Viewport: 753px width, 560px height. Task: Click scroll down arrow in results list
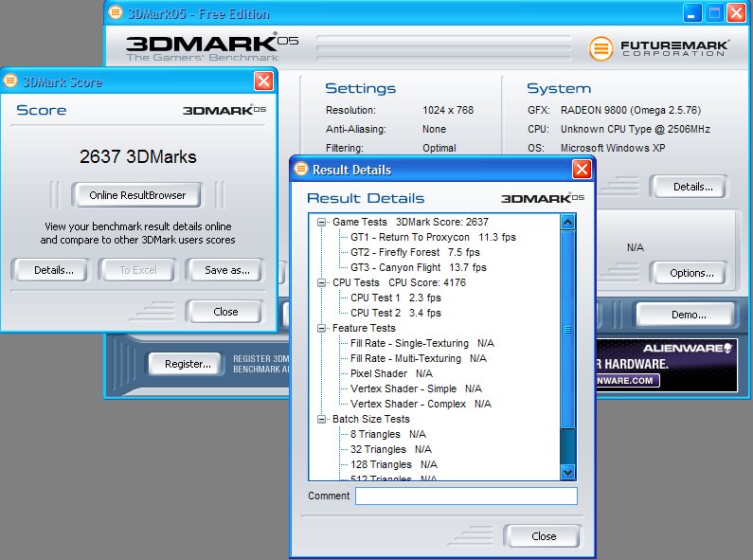point(567,472)
